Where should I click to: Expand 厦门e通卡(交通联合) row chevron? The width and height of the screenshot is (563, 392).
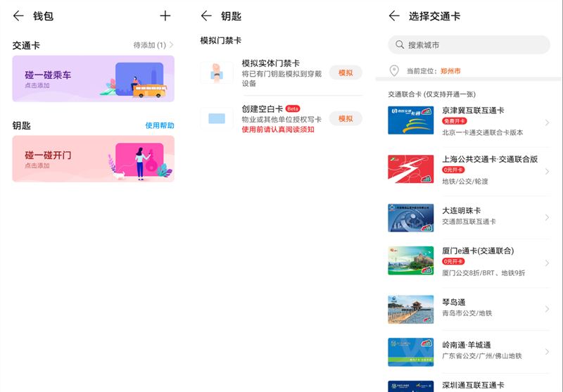pos(547,263)
